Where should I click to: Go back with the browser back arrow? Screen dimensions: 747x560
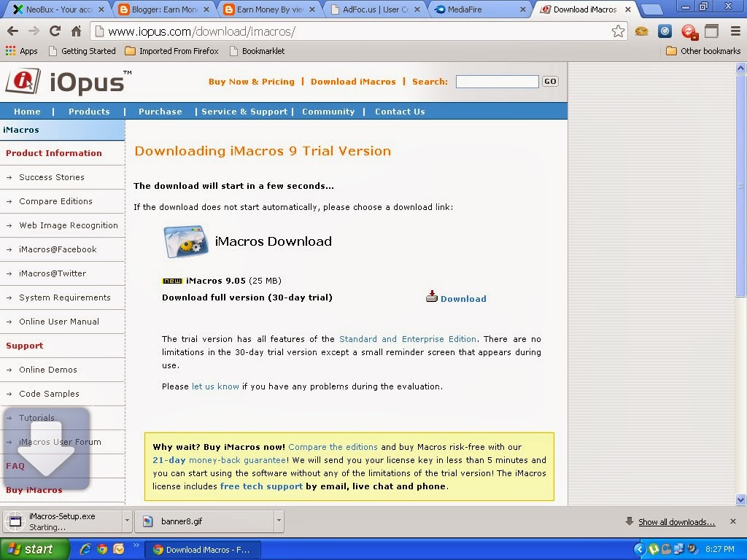pos(13,31)
